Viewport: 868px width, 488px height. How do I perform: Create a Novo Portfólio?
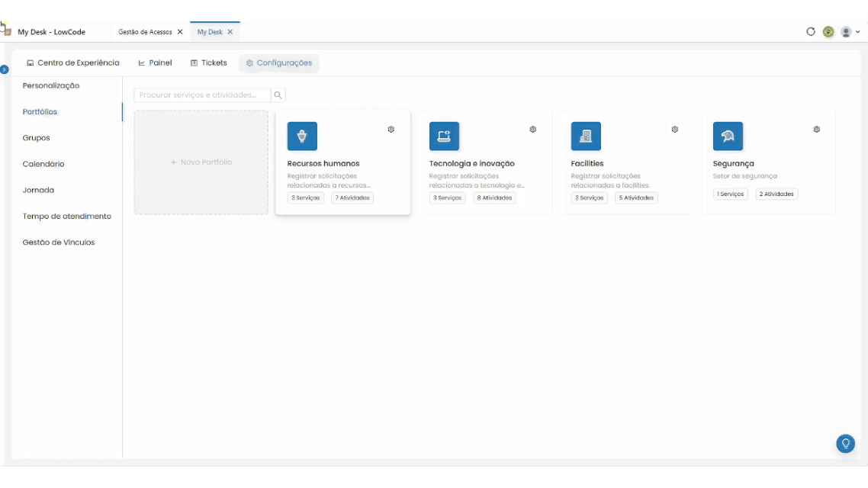pos(201,162)
